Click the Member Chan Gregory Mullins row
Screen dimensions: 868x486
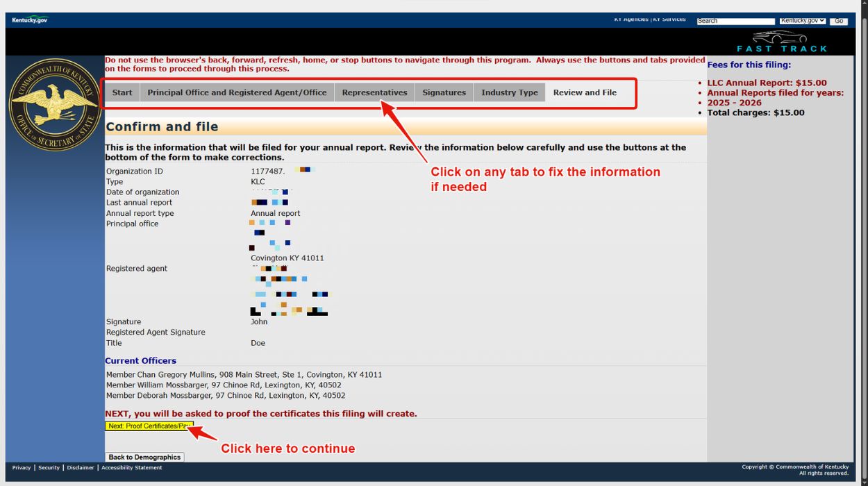(244, 374)
